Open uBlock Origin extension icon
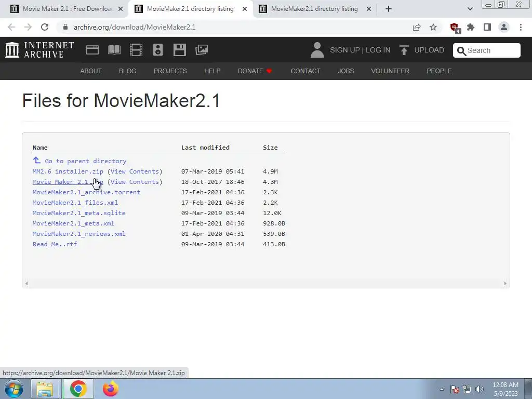The width and height of the screenshot is (532, 399). [x=455, y=28]
